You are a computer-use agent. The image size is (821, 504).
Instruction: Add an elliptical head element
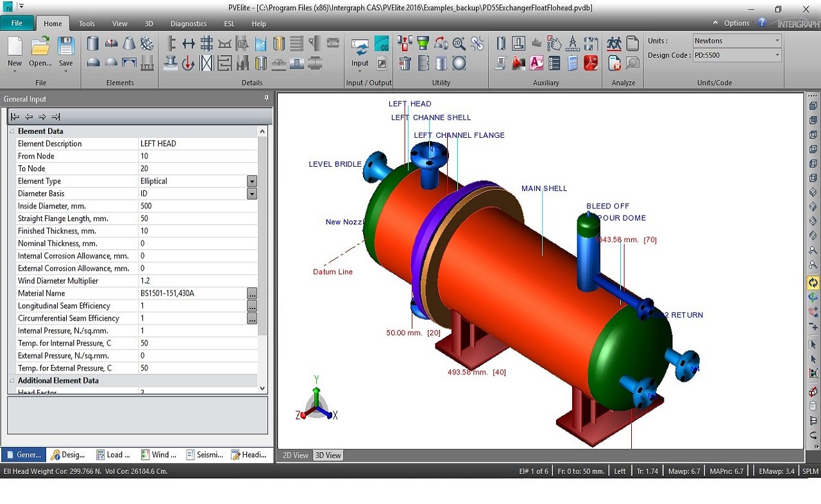(94, 62)
